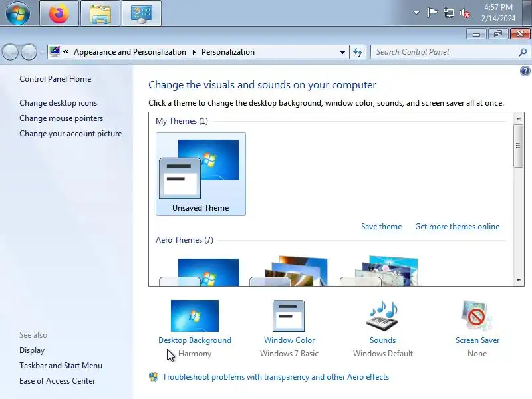Click the Sounds label link
The height and width of the screenshot is (399, 532).
point(383,340)
